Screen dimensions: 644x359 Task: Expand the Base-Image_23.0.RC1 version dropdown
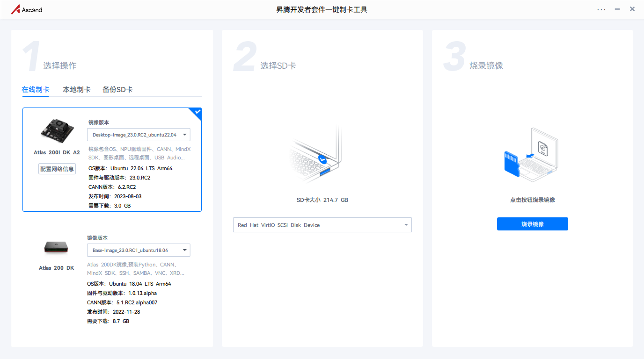[x=139, y=250]
